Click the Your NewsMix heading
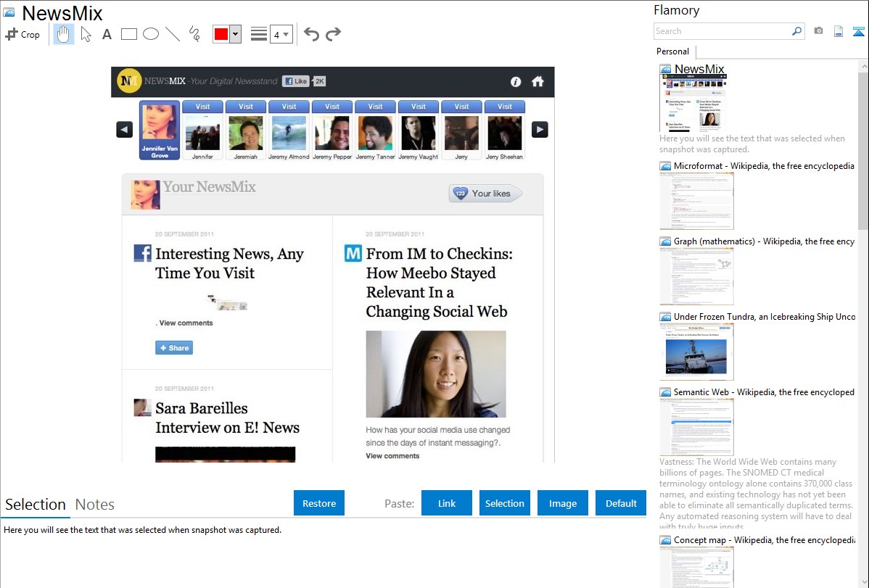869x588 pixels. [209, 187]
